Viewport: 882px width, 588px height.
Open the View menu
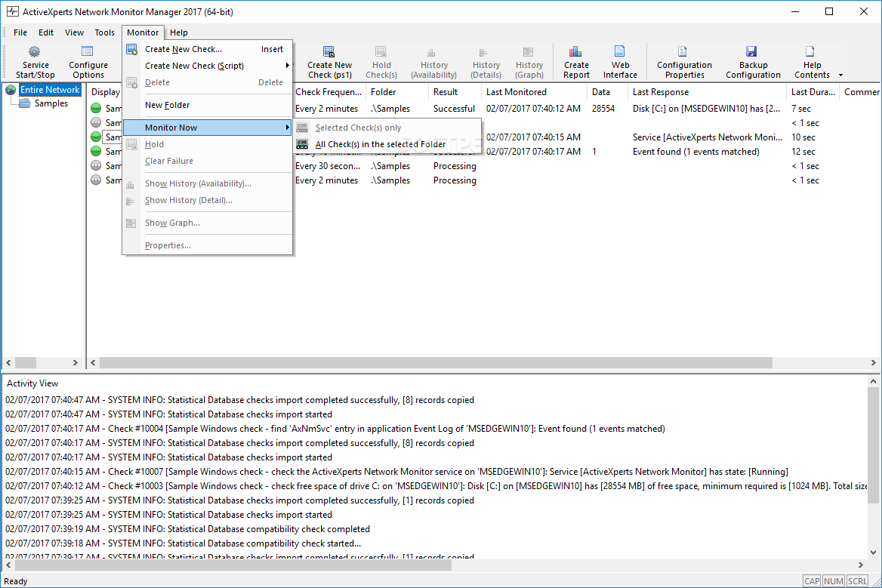tap(74, 32)
